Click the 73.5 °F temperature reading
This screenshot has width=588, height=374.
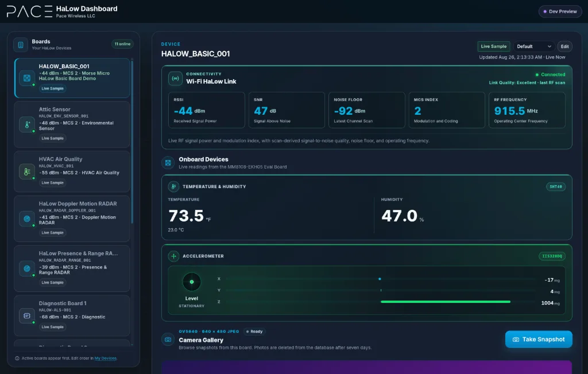189,216
